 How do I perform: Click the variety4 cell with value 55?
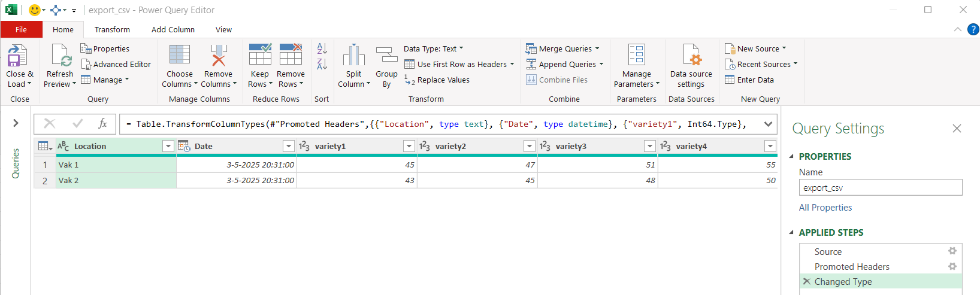718,165
